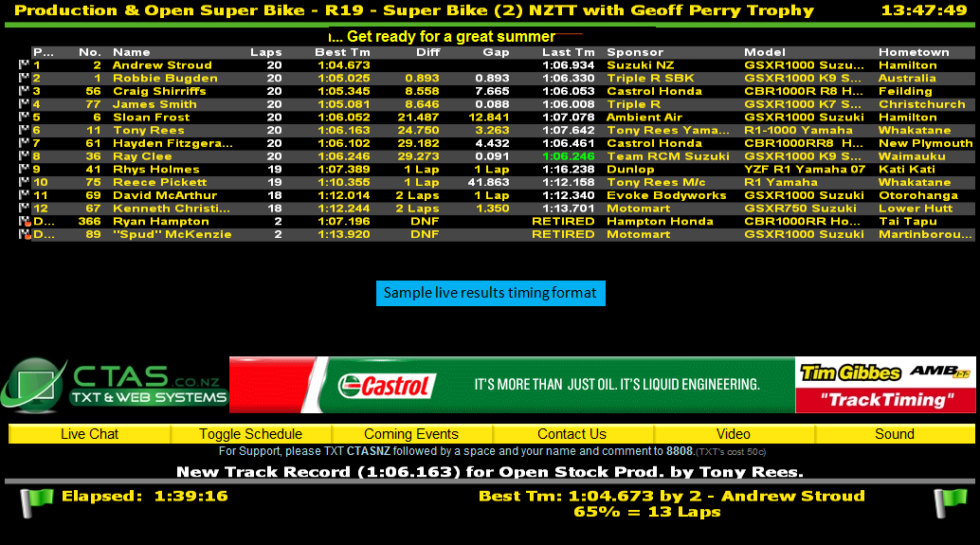The image size is (980, 545).
Task: Click the '65% = 13 Laps' text
Action: 647,512
